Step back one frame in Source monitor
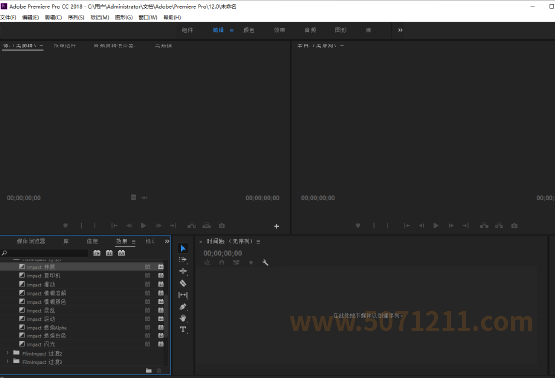Viewport: 555px width, 378px height. [129, 225]
